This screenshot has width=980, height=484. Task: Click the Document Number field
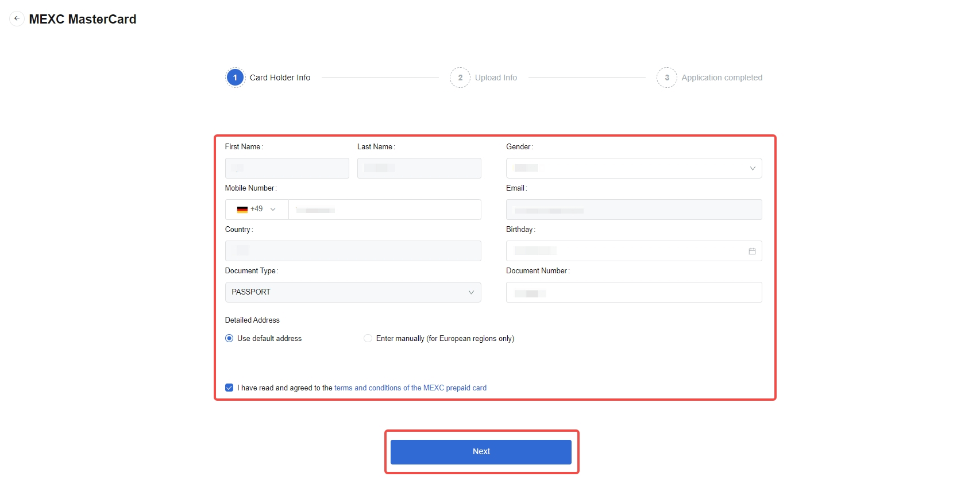pyautogui.click(x=634, y=292)
